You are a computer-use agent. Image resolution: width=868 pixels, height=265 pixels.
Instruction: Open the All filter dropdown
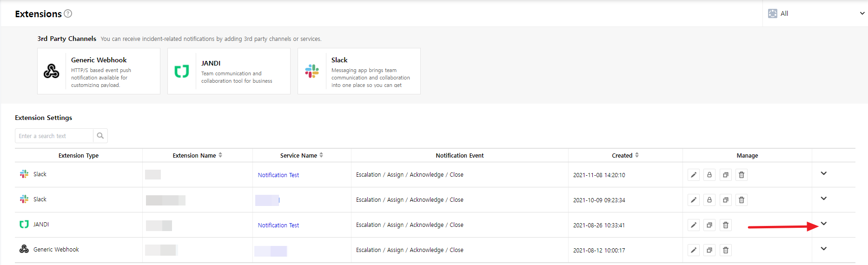[815, 13]
